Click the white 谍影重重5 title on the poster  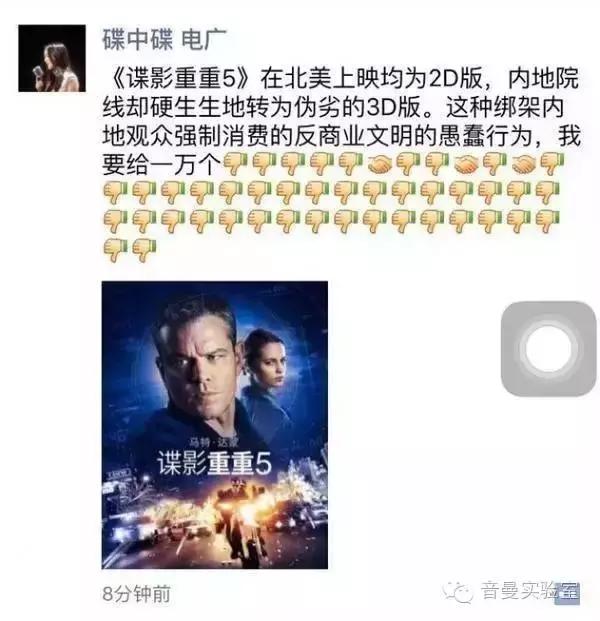214,463
